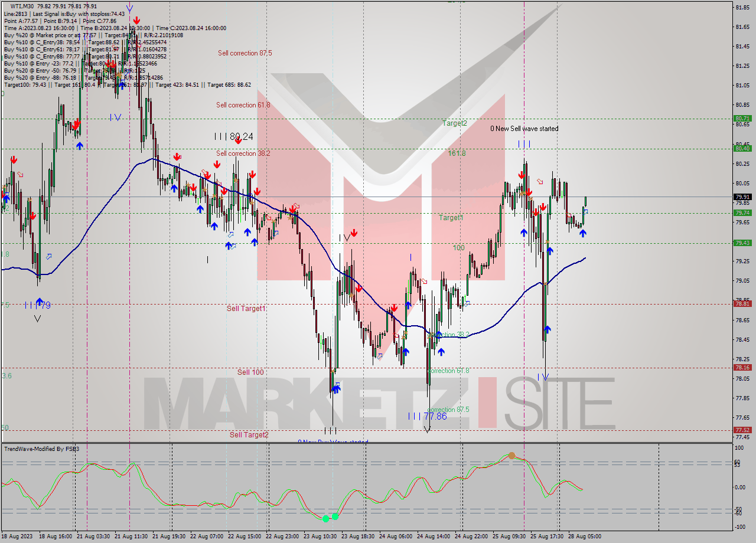This screenshot has height=543, width=756.
Task: Click the '18 Aug 2023' date label
Action: [17, 537]
